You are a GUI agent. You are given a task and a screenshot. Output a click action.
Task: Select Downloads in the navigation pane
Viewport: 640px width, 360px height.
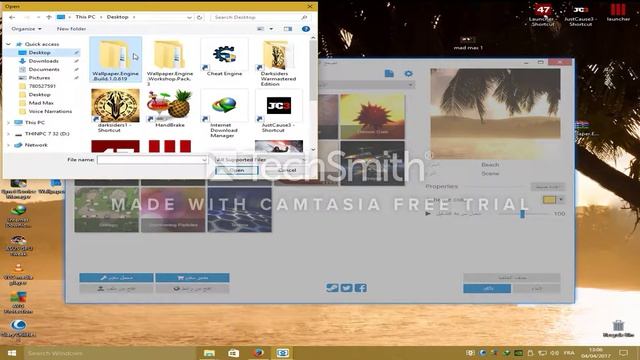point(43,61)
